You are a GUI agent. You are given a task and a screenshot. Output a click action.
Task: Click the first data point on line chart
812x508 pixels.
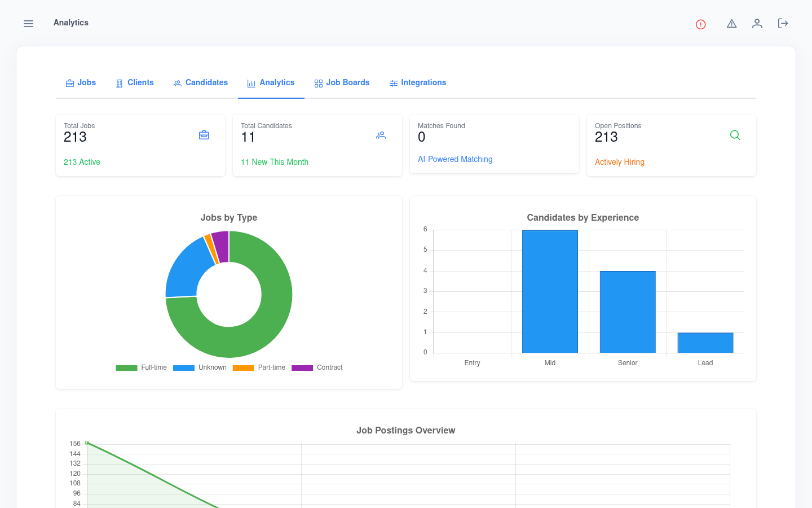87,443
